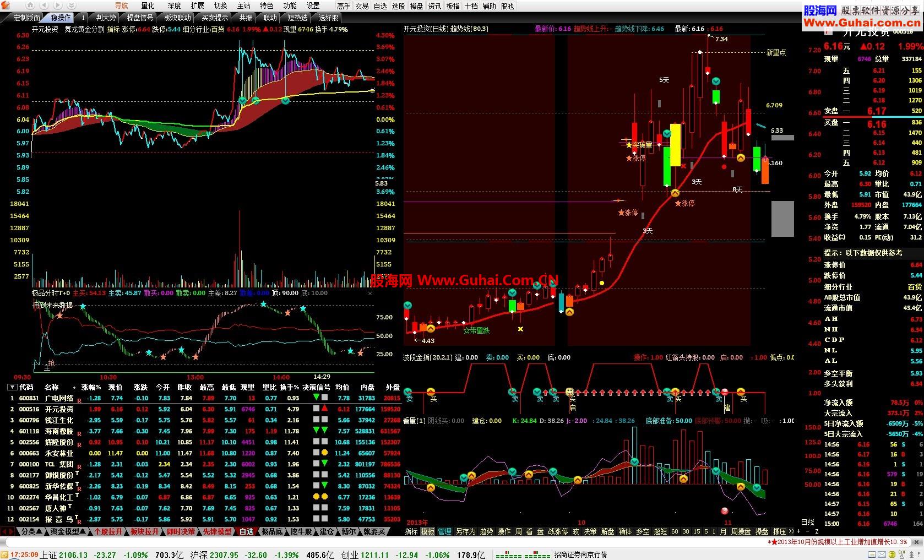This screenshot has width=924, height=560.
Task: Click the 选股 toolbar button
Action: click(x=398, y=6)
